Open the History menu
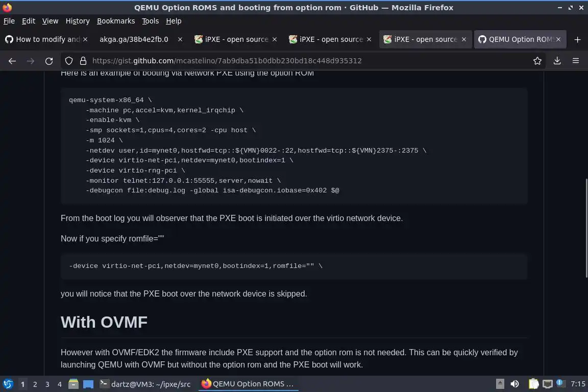Image resolution: width=588 pixels, height=392 pixels. tap(78, 21)
